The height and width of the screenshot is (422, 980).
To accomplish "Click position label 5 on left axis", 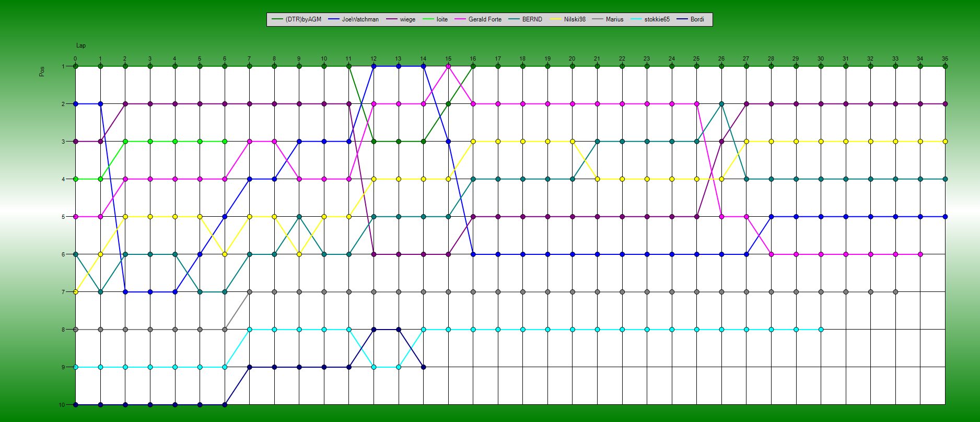I will point(63,217).
